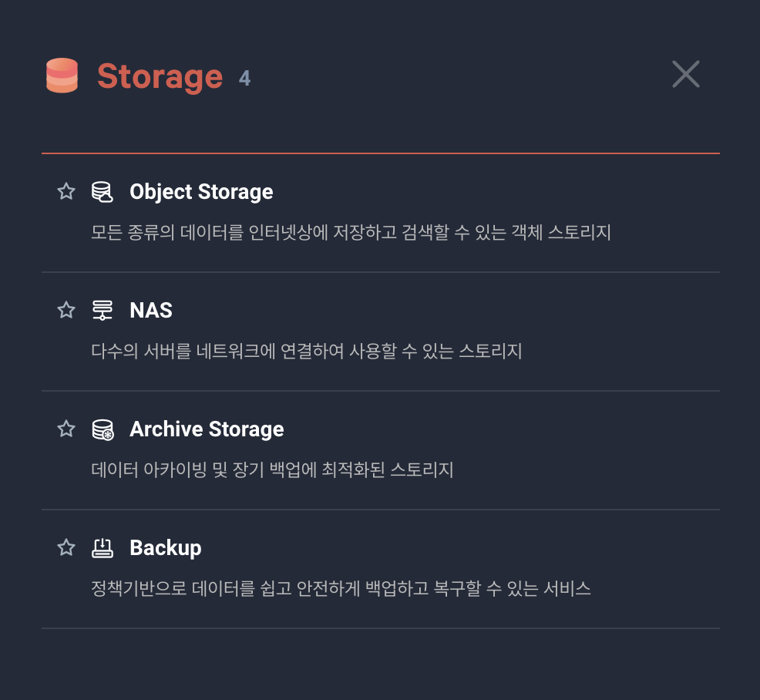This screenshot has width=760, height=700.
Task: Click the Backup tray icon
Action: tap(103, 548)
